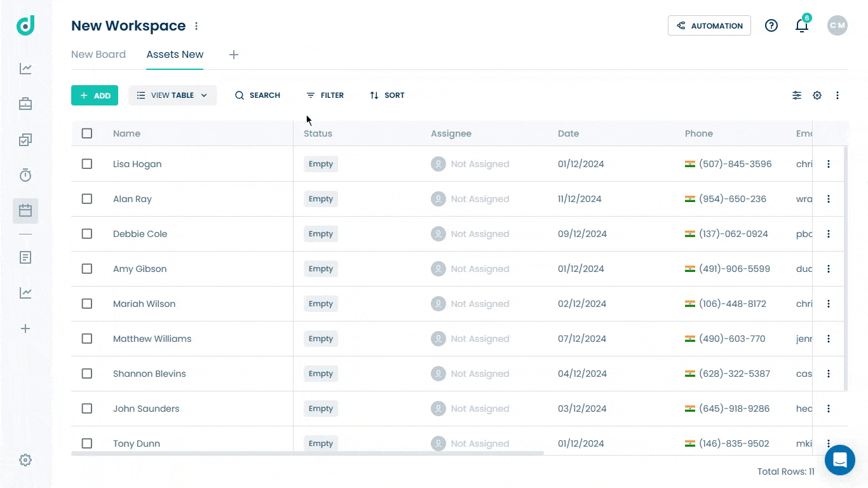Check the Alan Ray row checkbox
Screen dimensions: 868x488
pos(87,199)
